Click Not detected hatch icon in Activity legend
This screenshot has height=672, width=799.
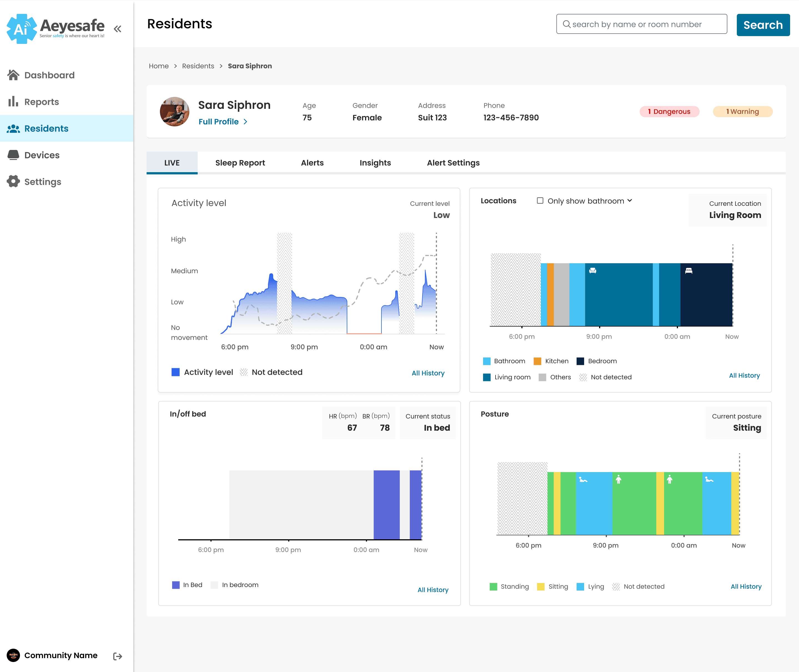pyautogui.click(x=244, y=372)
